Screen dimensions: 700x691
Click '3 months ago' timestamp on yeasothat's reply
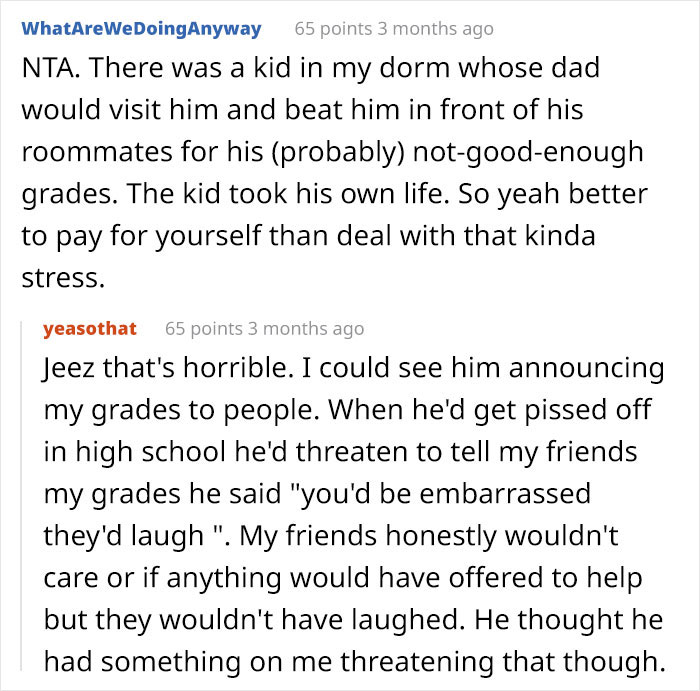pos(306,328)
